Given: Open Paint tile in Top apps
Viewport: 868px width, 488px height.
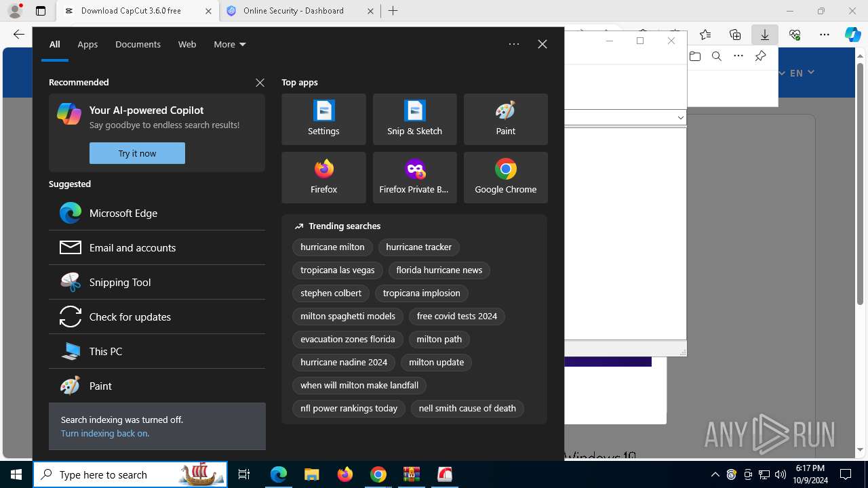Looking at the screenshot, I should coord(505,119).
